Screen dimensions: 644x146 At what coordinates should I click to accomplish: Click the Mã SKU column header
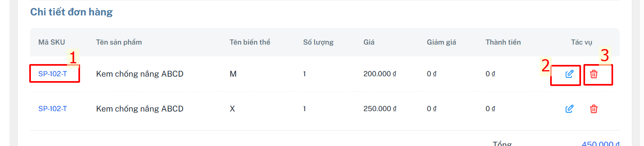(x=52, y=42)
